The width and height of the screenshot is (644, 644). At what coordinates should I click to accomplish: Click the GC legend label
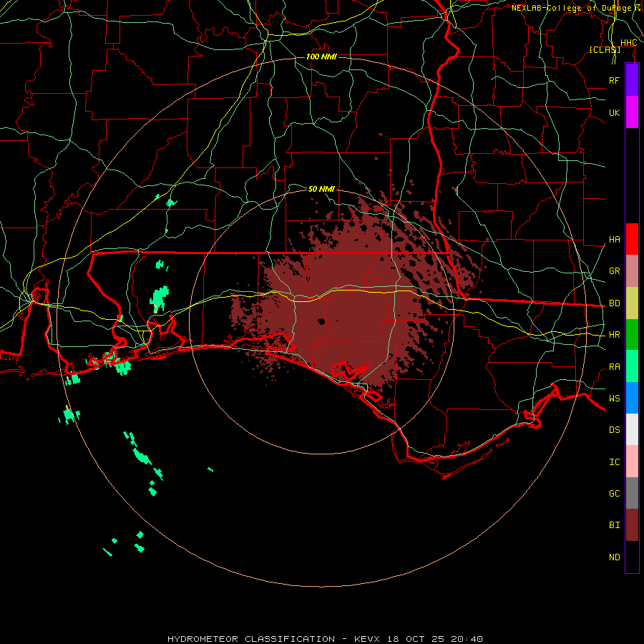click(x=614, y=494)
